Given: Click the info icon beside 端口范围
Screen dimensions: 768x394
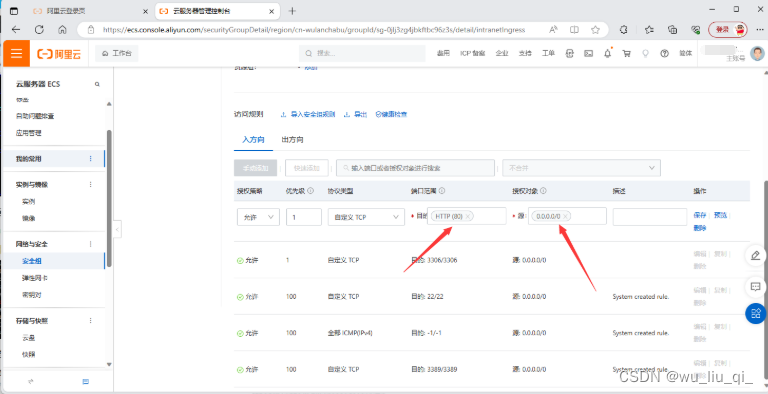Looking at the screenshot, I should 442,191.
